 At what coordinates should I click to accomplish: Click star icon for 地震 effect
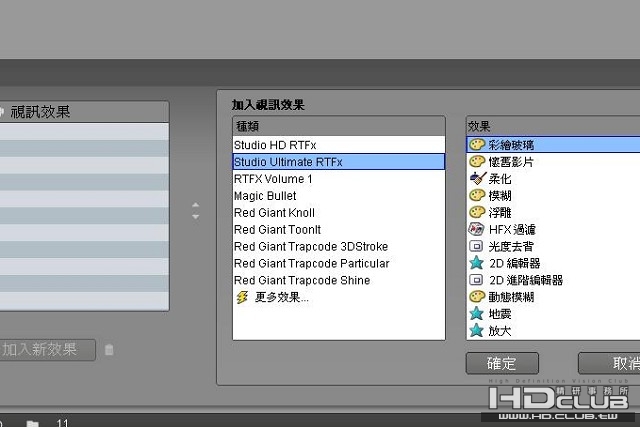(476, 314)
